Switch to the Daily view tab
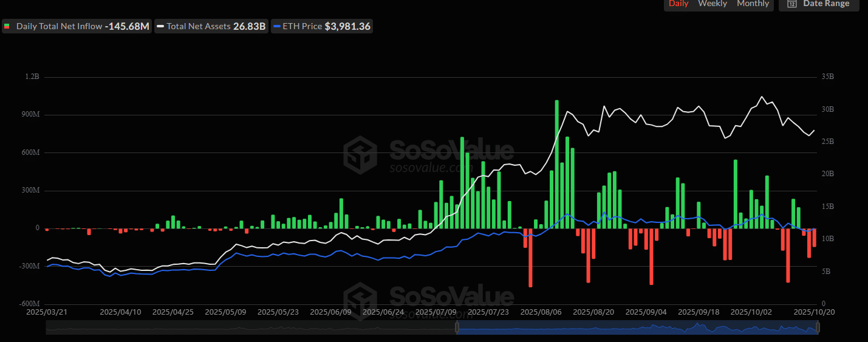 (x=678, y=4)
